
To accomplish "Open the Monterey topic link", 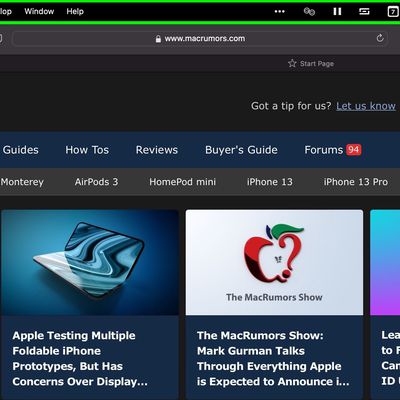I will click(x=22, y=182).
